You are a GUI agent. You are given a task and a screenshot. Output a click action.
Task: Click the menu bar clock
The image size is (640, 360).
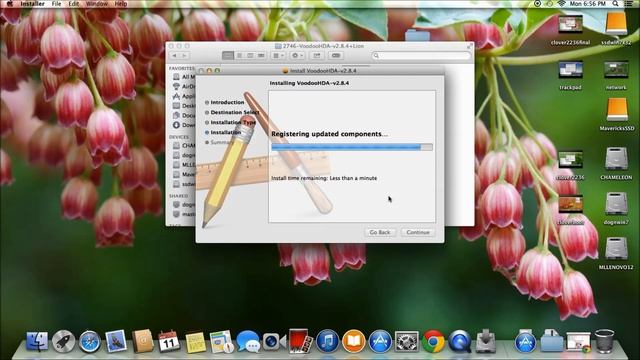pos(588,4)
